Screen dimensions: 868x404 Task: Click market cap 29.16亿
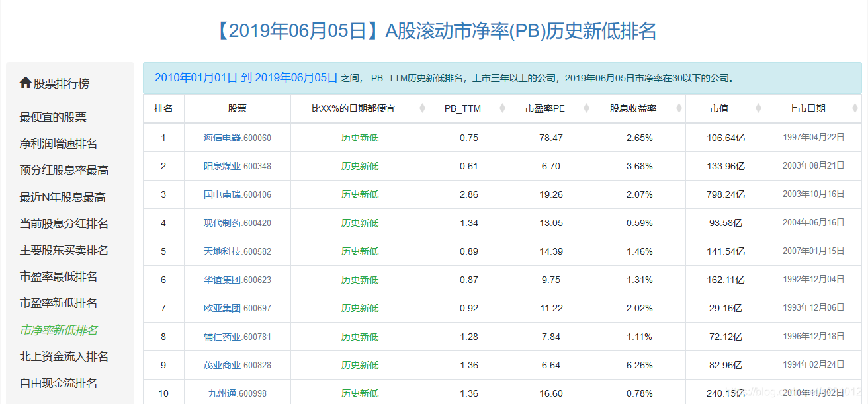tap(726, 308)
